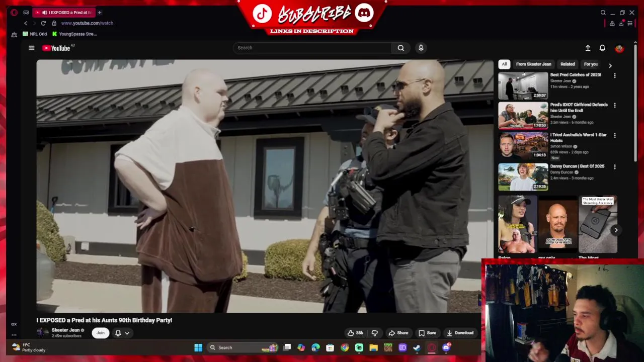Open weather widget showing 11°C
Screen dimensions: 644x362
[x=29, y=347]
